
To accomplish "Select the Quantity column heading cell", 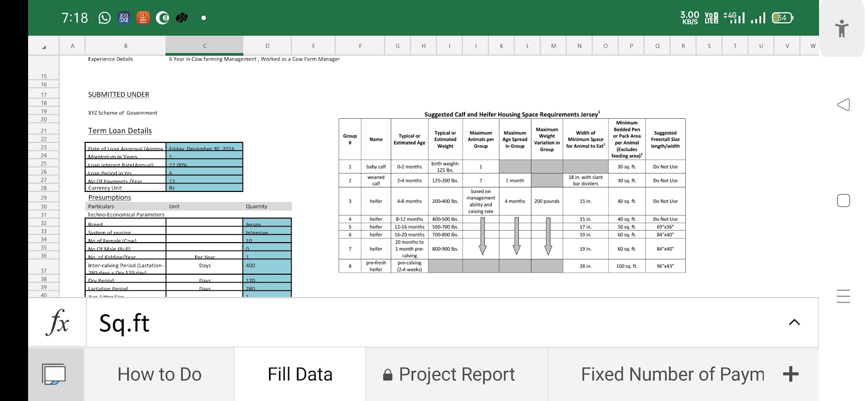I will coord(256,207).
